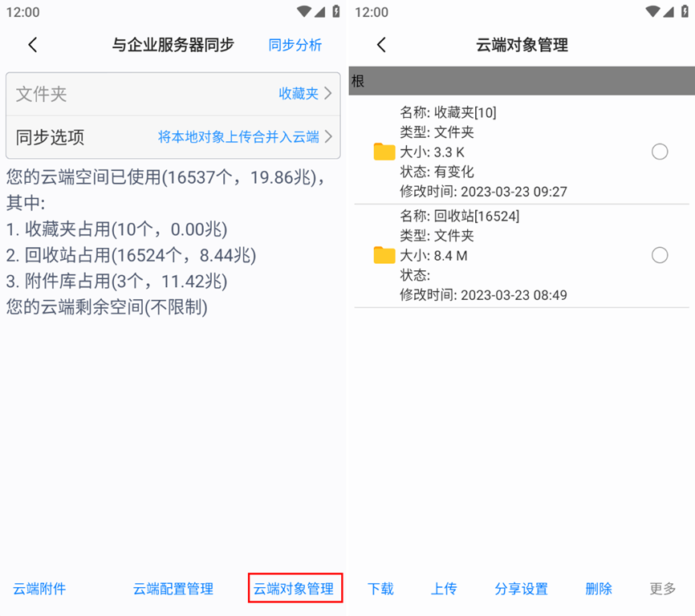Tap the 删除 button
The height and width of the screenshot is (616, 695).
(599, 589)
